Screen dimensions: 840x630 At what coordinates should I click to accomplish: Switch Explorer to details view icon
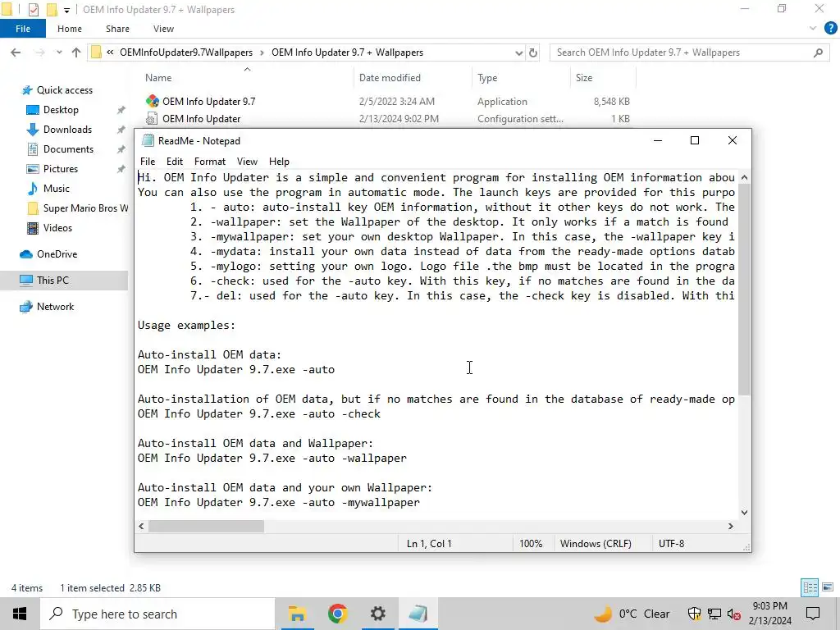coord(810,587)
